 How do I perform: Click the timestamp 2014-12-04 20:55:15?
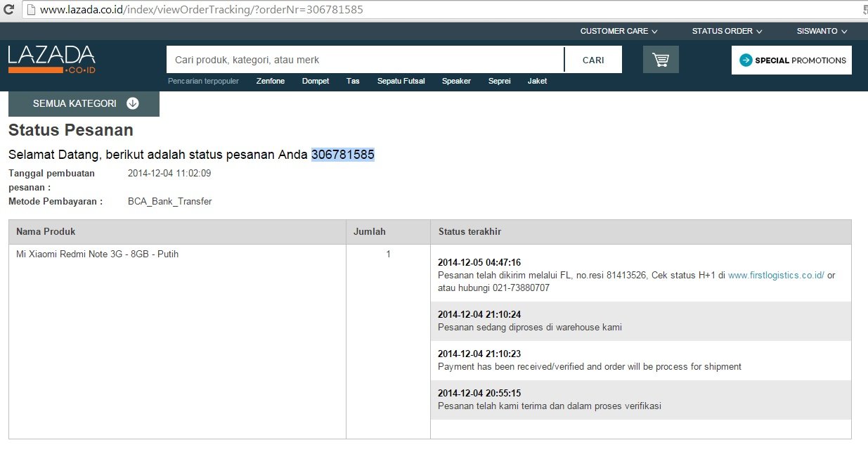tap(479, 394)
